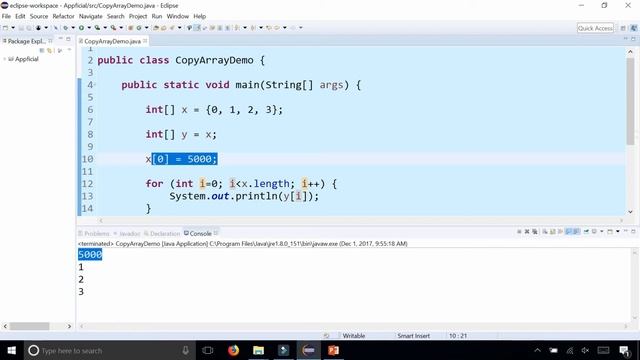The image size is (640, 360).
Task: Open the Source menu
Action: click(x=39, y=16)
